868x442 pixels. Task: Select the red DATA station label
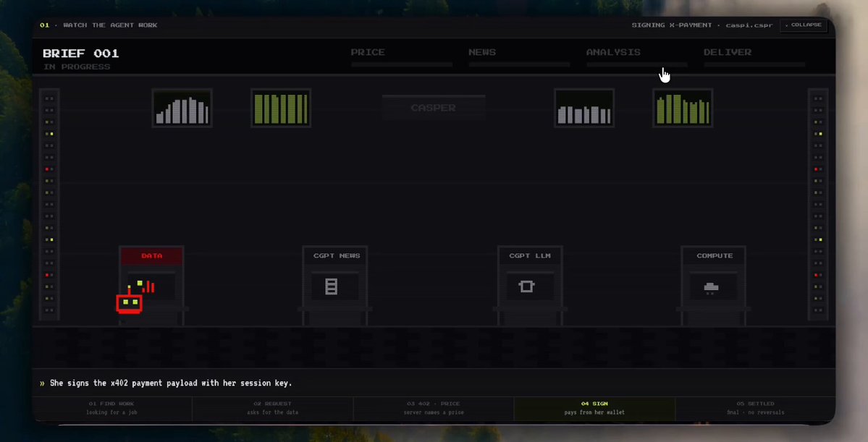[152, 255]
